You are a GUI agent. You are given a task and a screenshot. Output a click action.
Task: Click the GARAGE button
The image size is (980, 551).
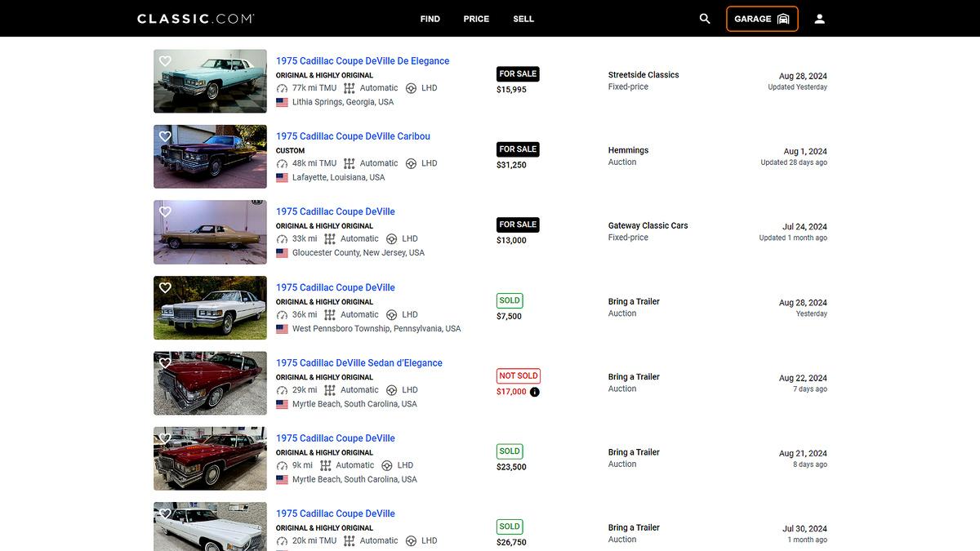coord(761,19)
